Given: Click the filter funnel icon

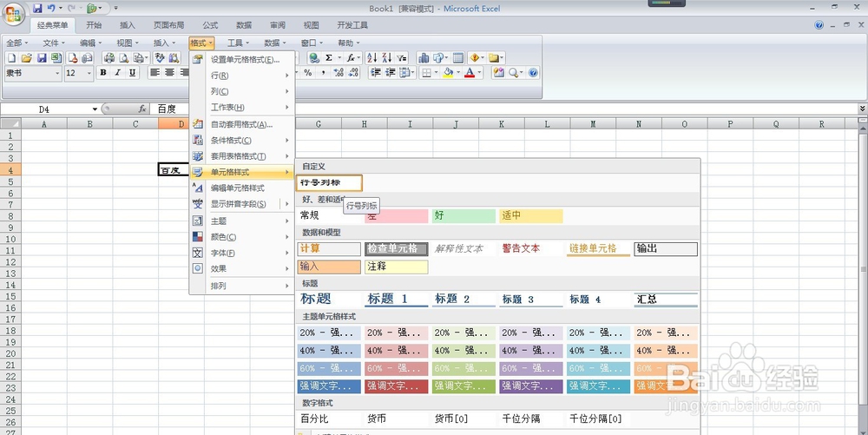Looking at the screenshot, I should 401,57.
